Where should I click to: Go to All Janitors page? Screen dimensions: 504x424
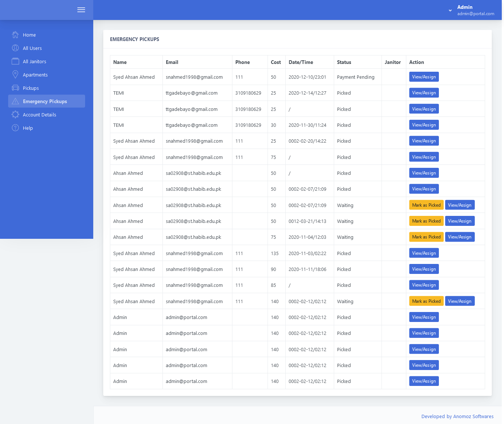(34, 61)
